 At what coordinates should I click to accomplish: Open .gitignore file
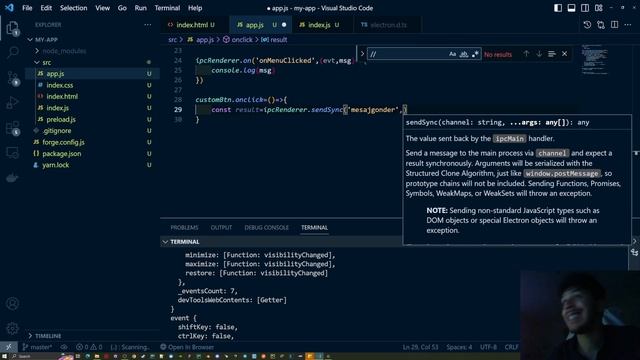[57, 131]
